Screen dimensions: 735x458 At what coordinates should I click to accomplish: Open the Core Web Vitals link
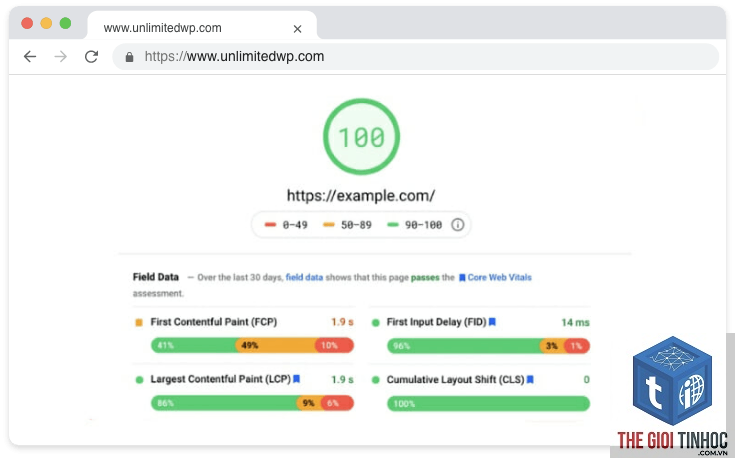[x=499, y=277]
